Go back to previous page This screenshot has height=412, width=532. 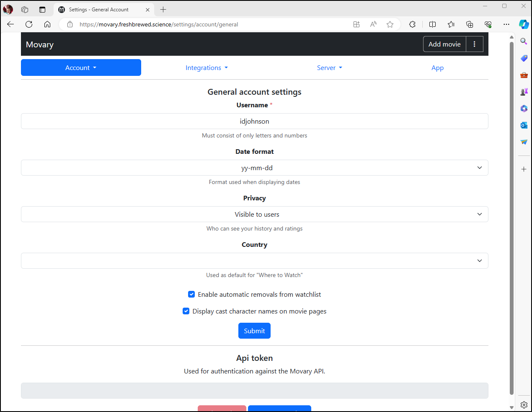(x=10, y=24)
